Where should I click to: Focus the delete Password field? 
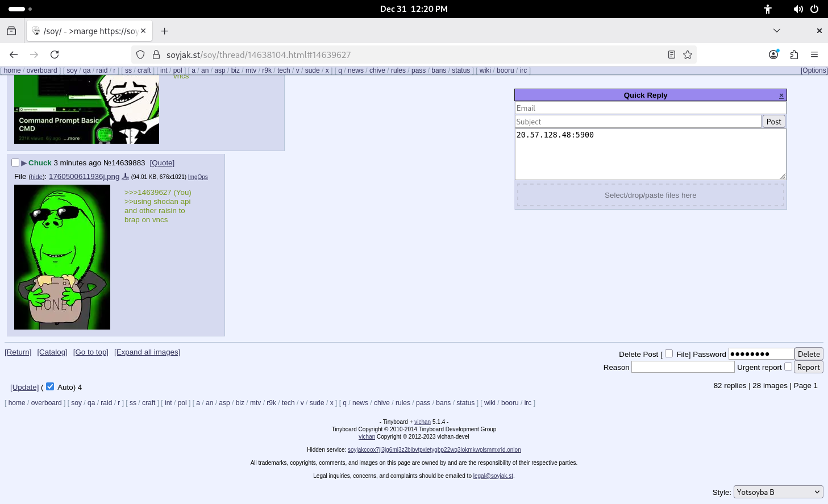[761, 354]
